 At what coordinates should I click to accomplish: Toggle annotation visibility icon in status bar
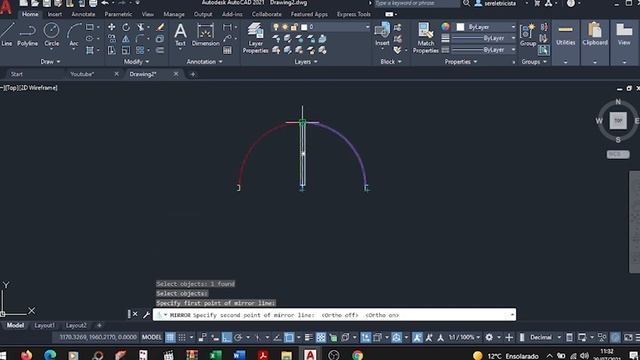(417, 337)
